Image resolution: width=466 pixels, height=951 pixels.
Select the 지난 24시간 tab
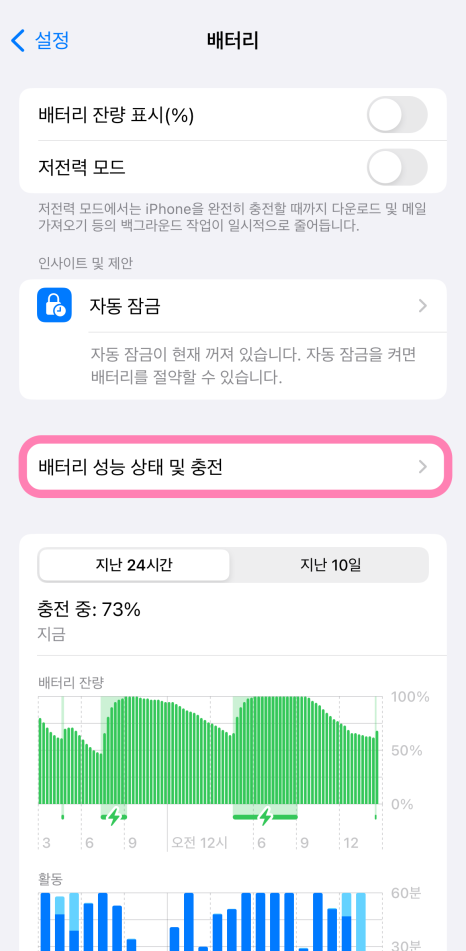click(134, 565)
